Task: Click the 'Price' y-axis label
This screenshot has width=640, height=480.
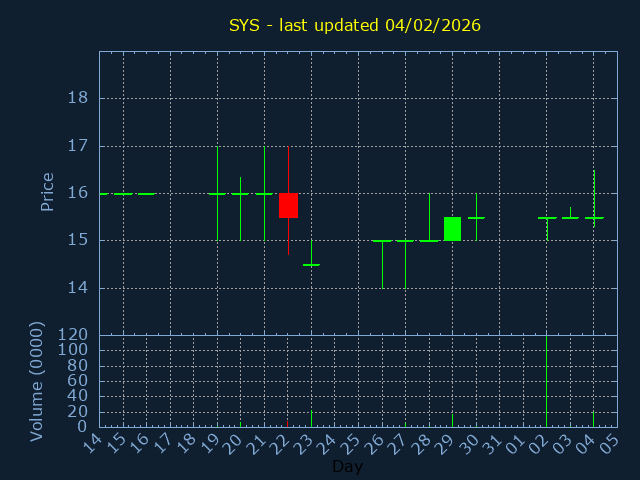Action: pyautogui.click(x=47, y=191)
